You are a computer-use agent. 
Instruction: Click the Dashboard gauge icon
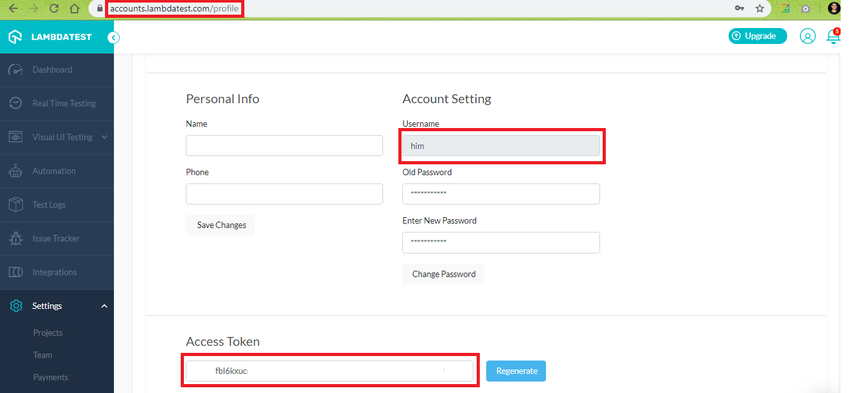click(16, 70)
